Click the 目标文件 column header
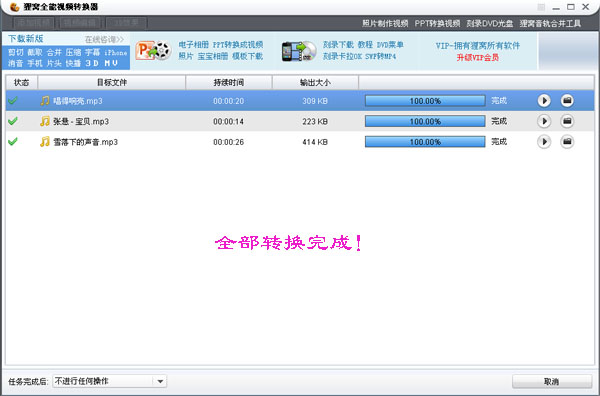600x396 pixels. click(112, 82)
